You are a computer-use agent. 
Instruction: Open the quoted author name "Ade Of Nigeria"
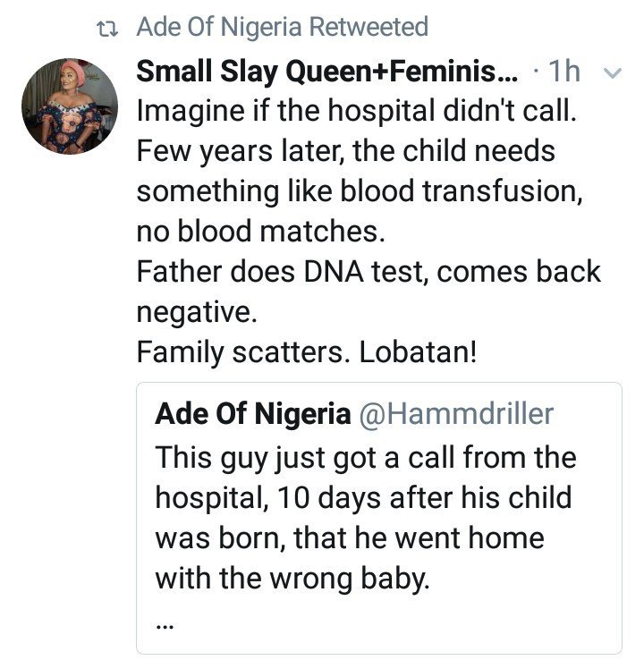point(252,414)
